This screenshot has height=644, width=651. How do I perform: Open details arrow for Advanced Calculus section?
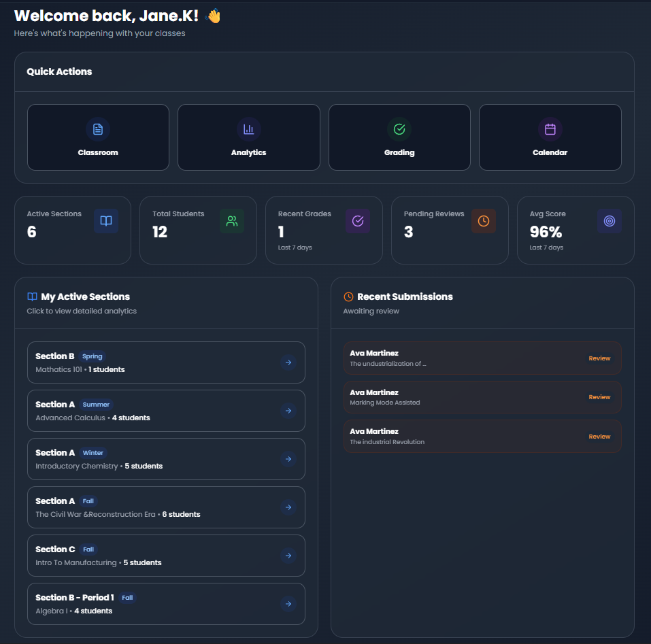[x=288, y=410]
